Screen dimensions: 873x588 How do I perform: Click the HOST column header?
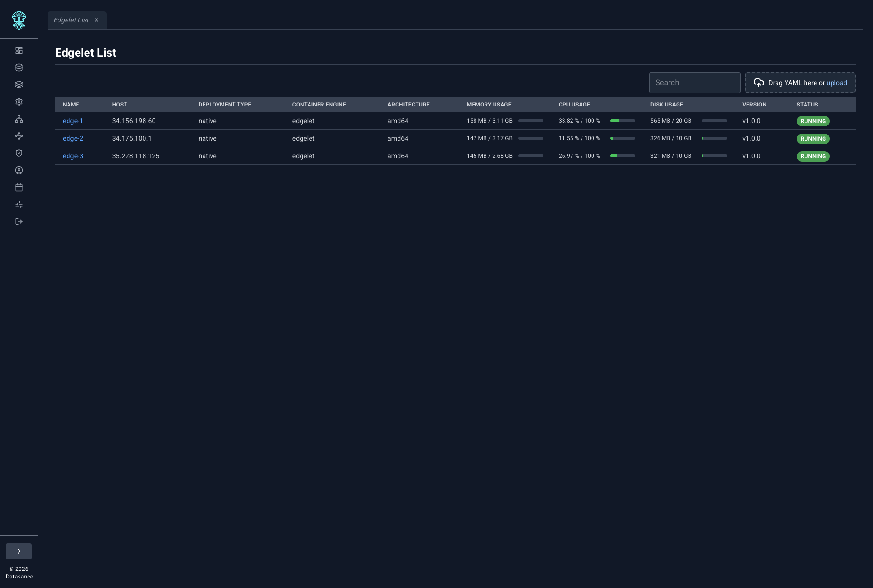click(120, 105)
